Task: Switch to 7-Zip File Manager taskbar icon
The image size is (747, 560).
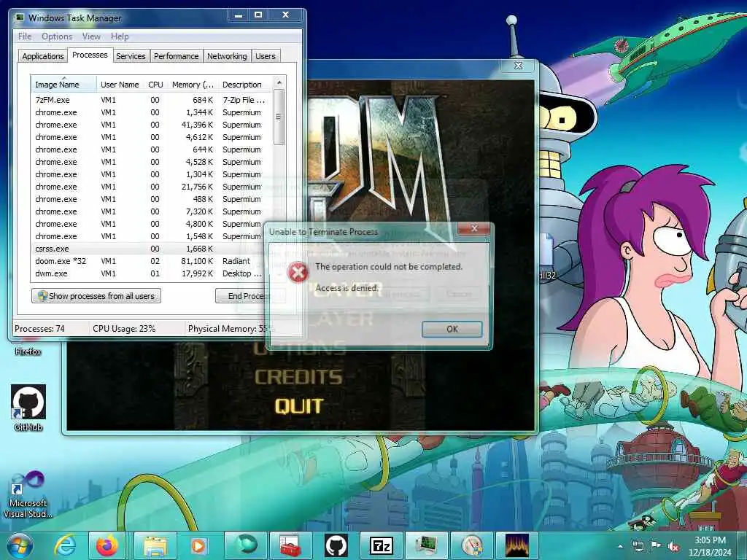Action: point(382,545)
